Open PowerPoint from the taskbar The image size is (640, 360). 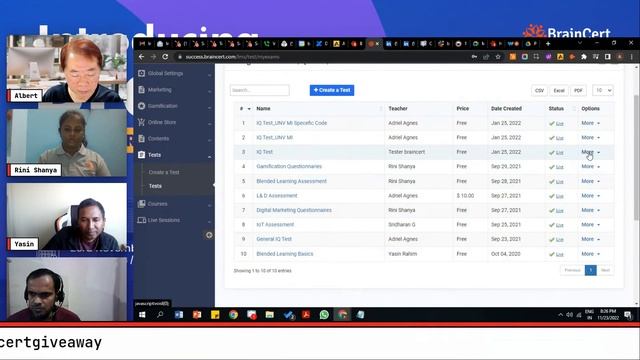(197, 315)
